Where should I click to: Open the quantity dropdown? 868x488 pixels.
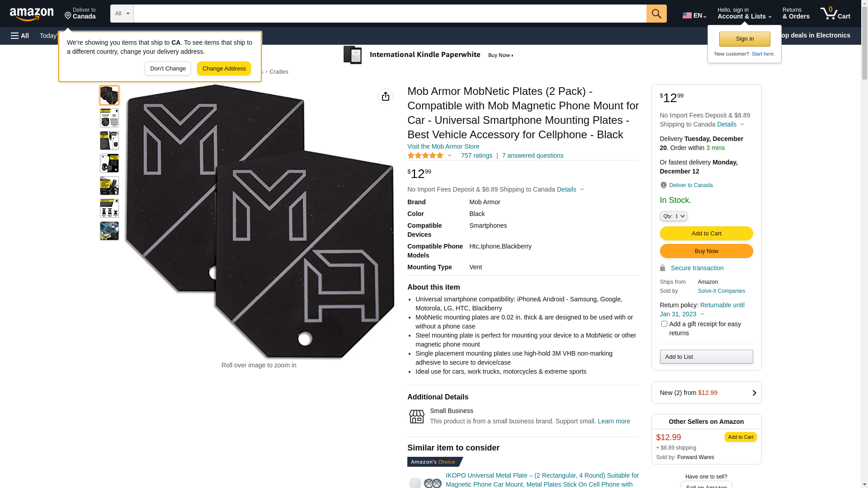[674, 216]
